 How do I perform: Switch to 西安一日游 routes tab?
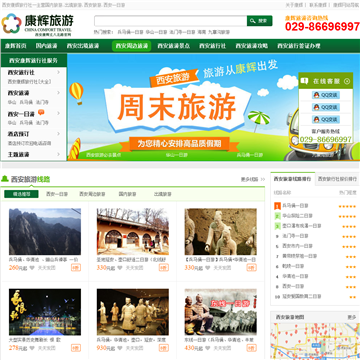click(57, 194)
